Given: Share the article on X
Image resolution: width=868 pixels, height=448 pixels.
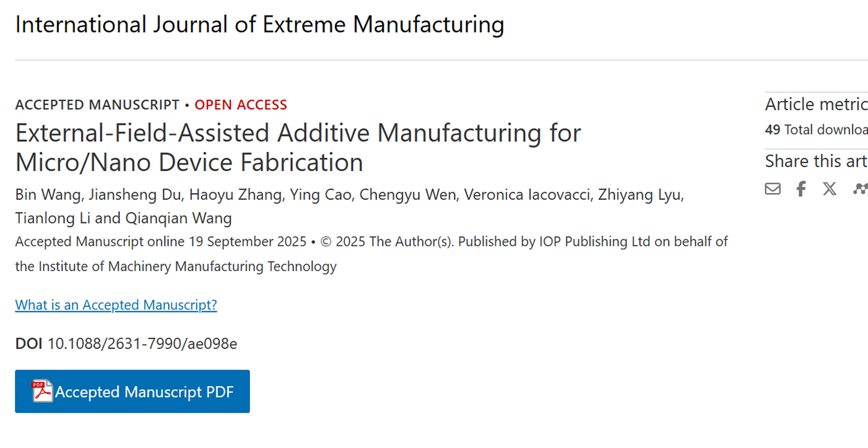Looking at the screenshot, I should (x=830, y=189).
